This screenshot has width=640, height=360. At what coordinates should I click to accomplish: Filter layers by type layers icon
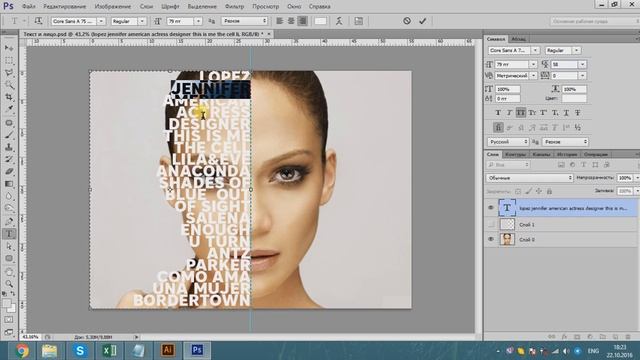(x=584, y=165)
